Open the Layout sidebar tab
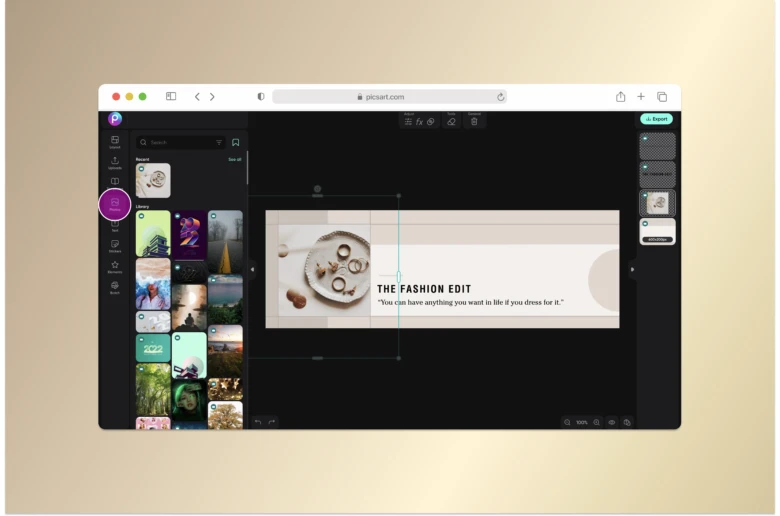Image resolution: width=780 pixels, height=516 pixels. coord(115,141)
